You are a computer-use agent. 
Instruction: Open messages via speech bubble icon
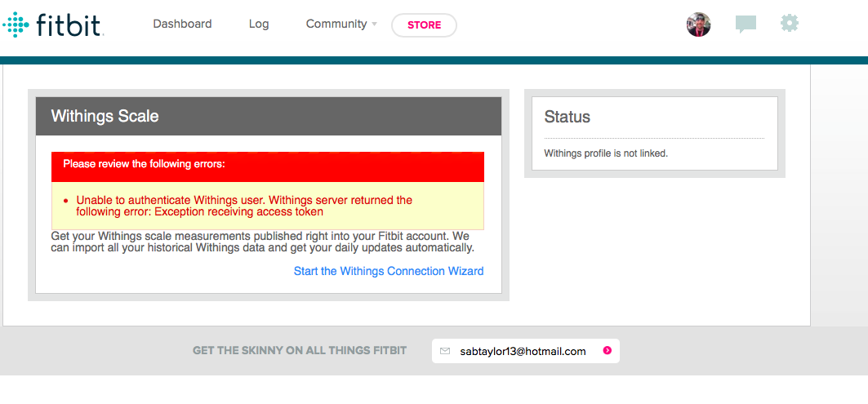(x=746, y=24)
